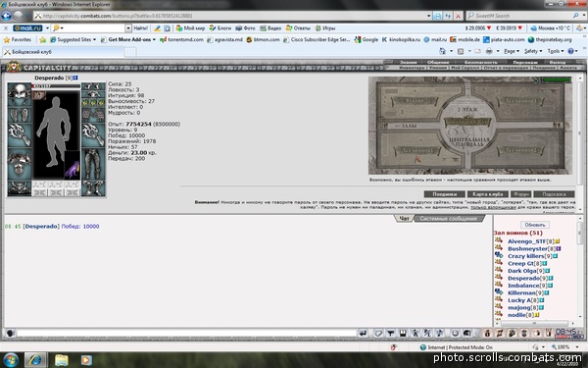Expand the address bar URL history dropdown
This screenshot has height=368, width=588.
pyautogui.click(x=428, y=16)
